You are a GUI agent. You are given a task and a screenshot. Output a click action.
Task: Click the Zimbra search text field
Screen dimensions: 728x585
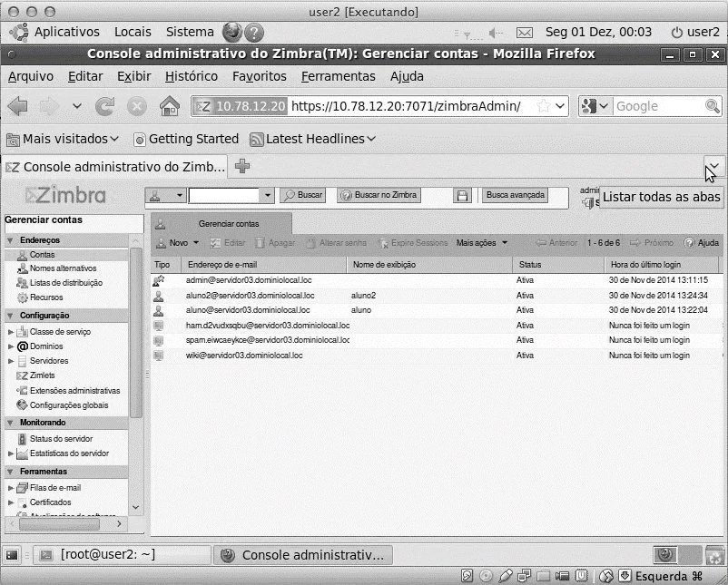click(x=224, y=195)
